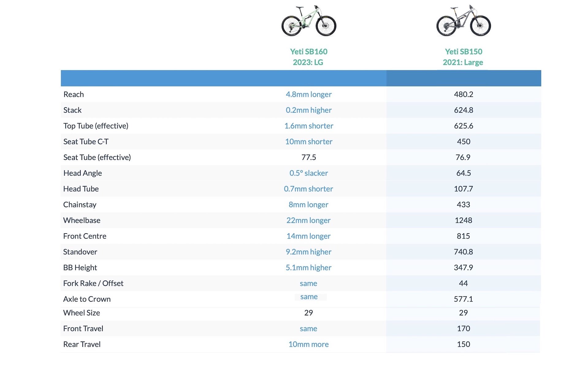Click the '4.8mm longer' reach value
Image resolution: width=588 pixels, height=392 pixels.
(x=309, y=94)
